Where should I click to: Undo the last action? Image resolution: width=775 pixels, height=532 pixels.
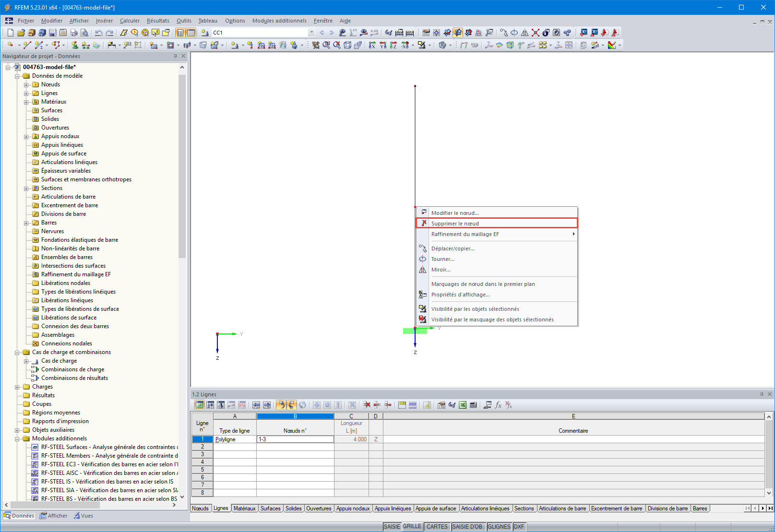99,33
